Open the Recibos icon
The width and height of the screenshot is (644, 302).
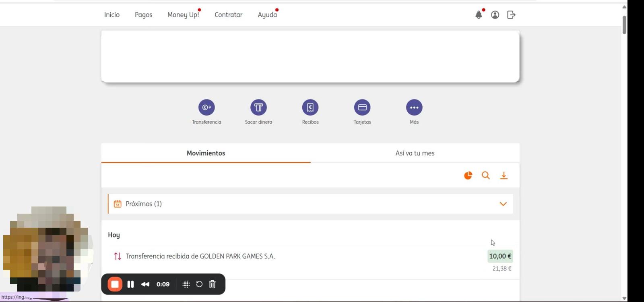(310, 108)
